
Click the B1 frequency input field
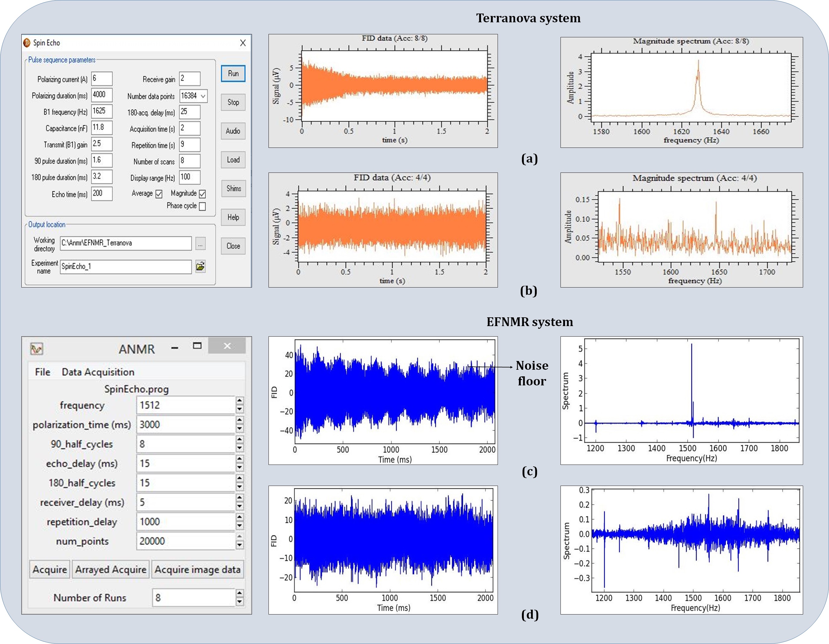(x=101, y=111)
